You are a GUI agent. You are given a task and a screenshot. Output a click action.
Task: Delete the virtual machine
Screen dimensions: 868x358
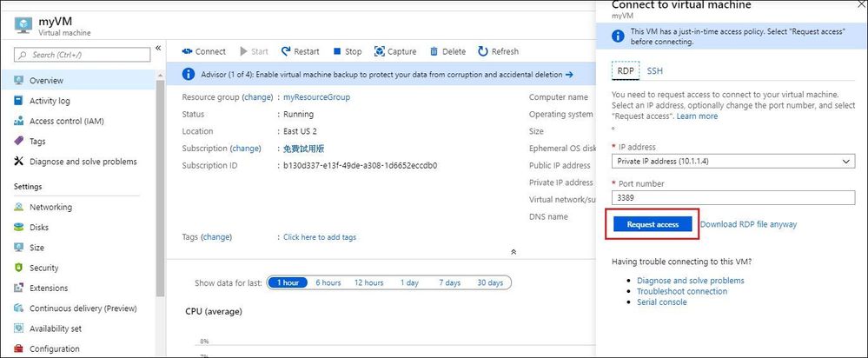447,51
